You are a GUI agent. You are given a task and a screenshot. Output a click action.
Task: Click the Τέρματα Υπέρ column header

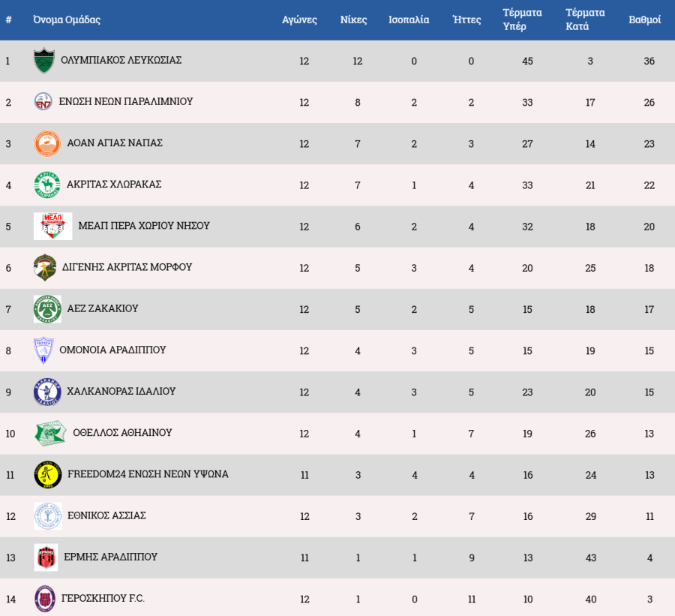522,20
